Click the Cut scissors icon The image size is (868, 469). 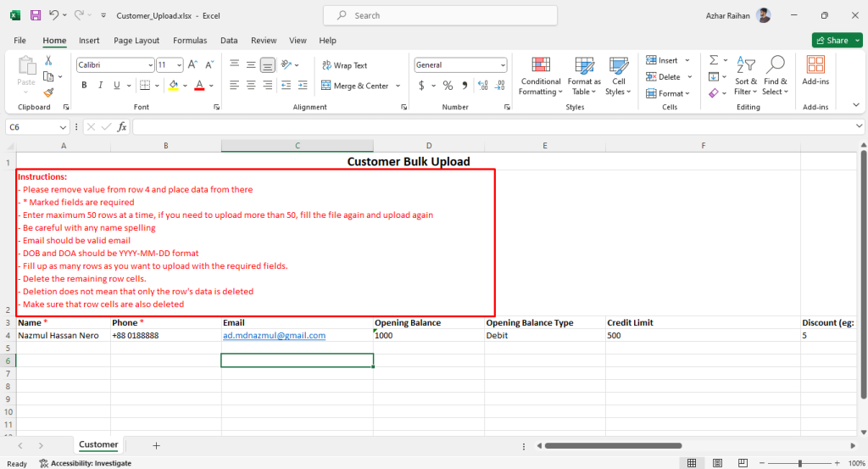(48, 60)
